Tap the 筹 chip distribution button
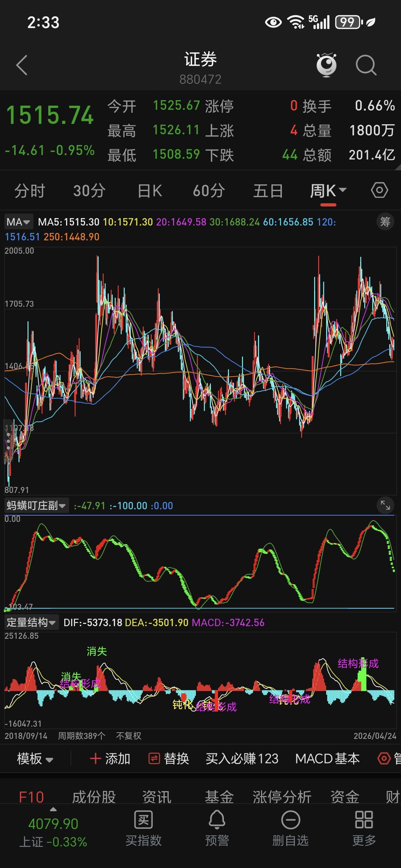Image resolution: width=401 pixels, height=868 pixels. point(385,222)
